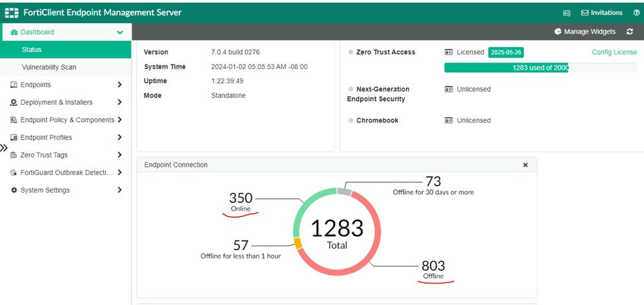Expand the Endpoint Policy & Components arrow

tap(120, 120)
